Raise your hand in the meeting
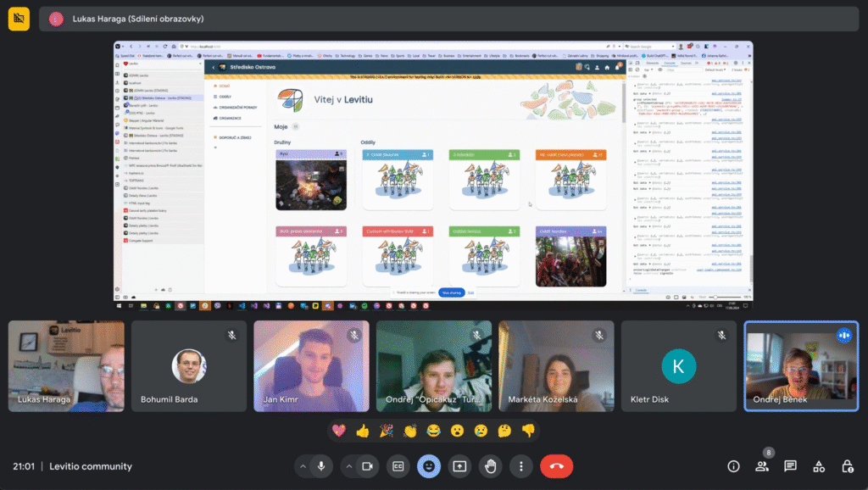The height and width of the screenshot is (490, 868). coord(491,466)
